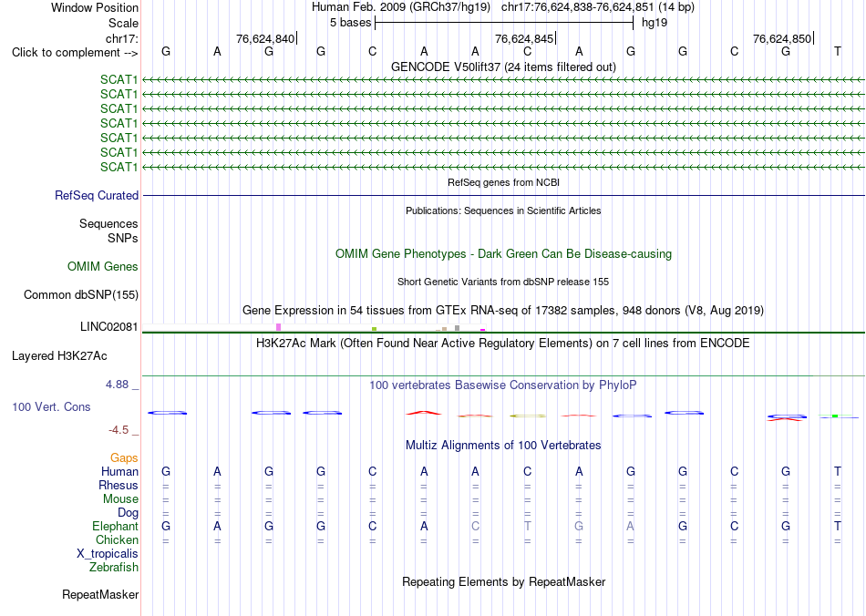Select the LINC02081 GTEx gene label

[108, 327]
